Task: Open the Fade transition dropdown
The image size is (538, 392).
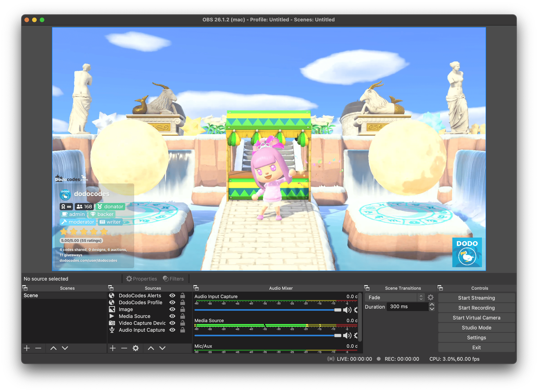Action: [395, 297]
